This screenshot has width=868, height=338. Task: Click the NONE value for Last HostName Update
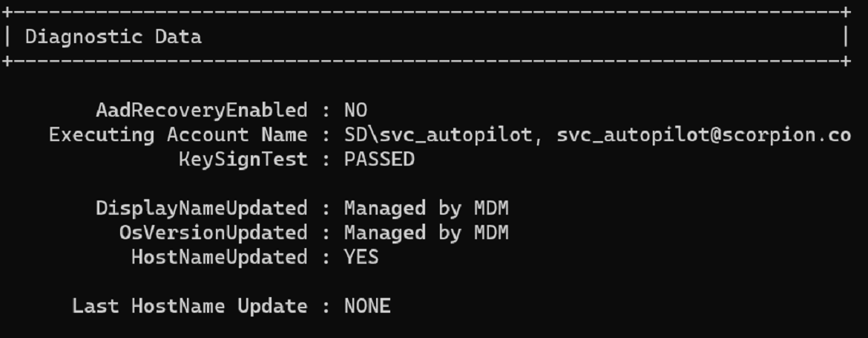367,306
